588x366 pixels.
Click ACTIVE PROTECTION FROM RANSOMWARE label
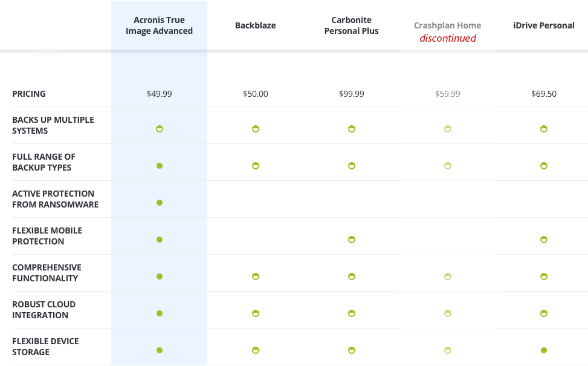pos(55,199)
